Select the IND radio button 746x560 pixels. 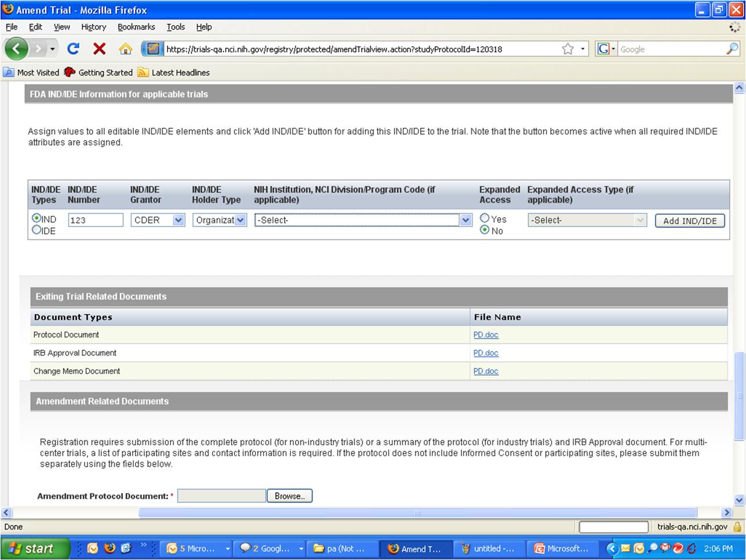(x=37, y=218)
